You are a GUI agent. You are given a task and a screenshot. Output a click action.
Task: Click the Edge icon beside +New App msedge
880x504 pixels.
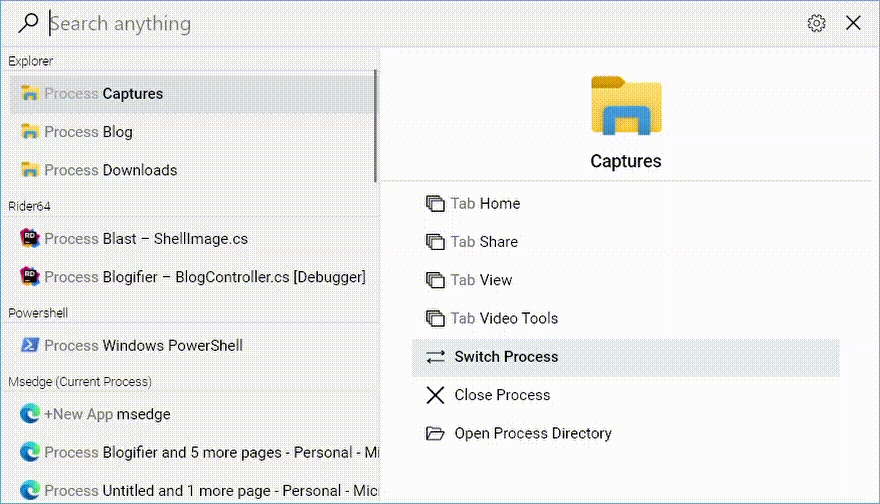(x=30, y=414)
